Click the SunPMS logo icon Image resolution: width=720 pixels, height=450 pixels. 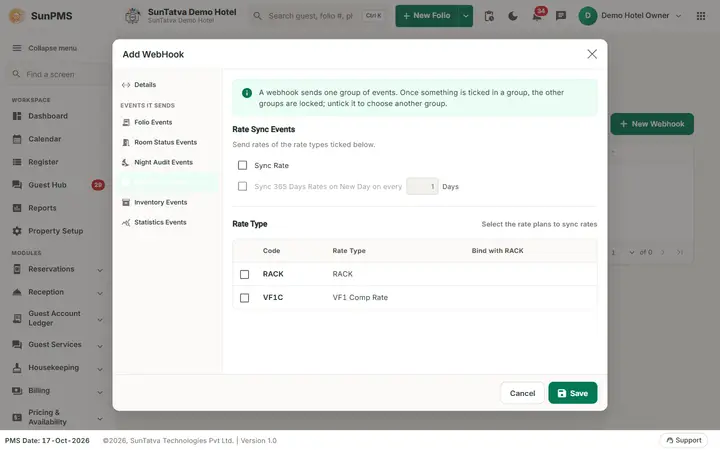tap(17, 16)
